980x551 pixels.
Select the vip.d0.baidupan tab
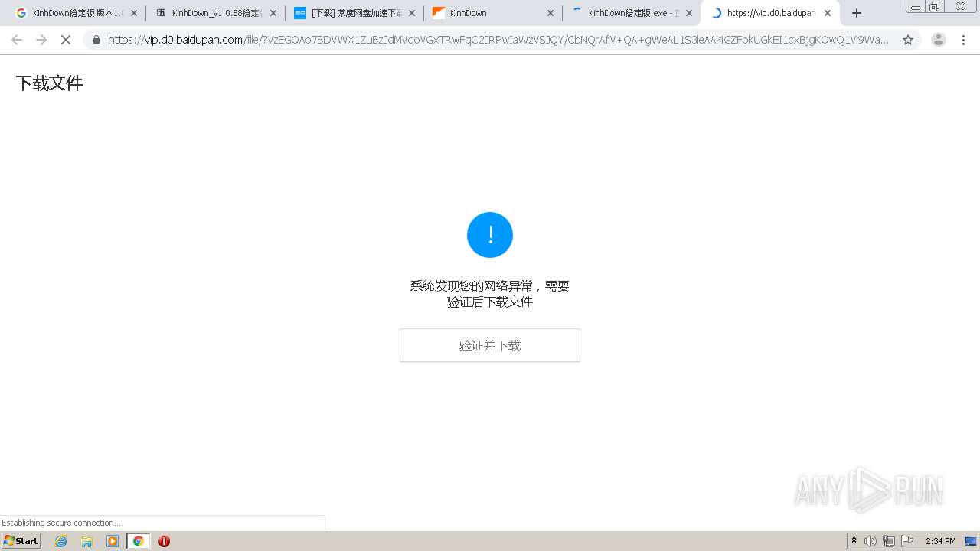(770, 13)
